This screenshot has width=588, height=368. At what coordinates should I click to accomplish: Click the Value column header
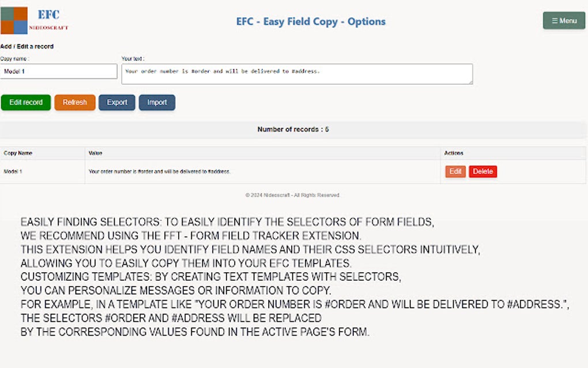click(95, 153)
